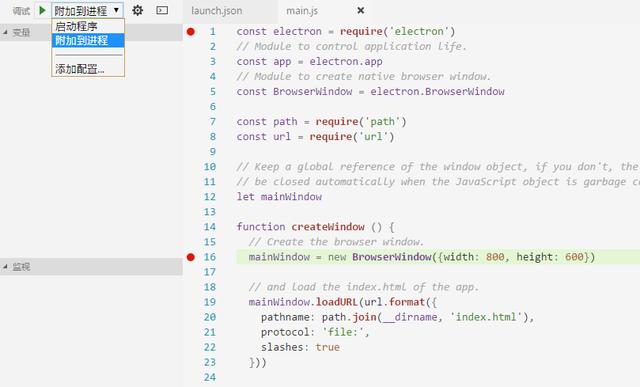The height and width of the screenshot is (387, 640).
Task: Open the debug console icon
Action: click(162, 10)
